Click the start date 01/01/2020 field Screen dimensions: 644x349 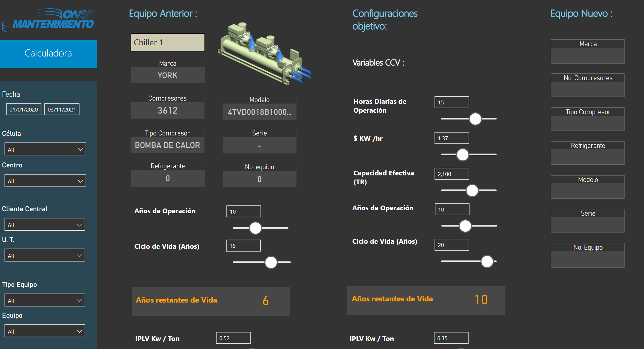[x=23, y=109]
